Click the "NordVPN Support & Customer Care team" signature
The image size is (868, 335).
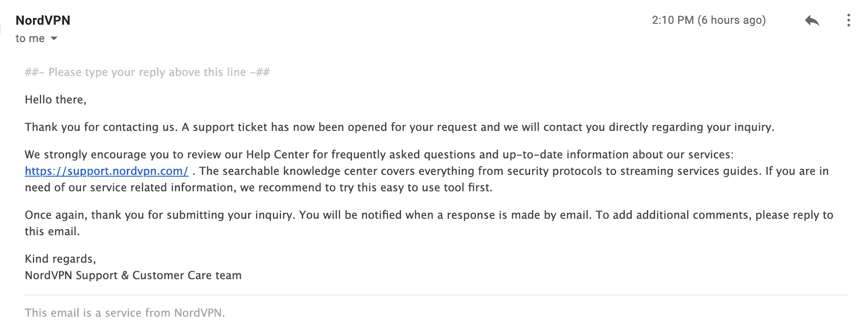coord(133,276)
